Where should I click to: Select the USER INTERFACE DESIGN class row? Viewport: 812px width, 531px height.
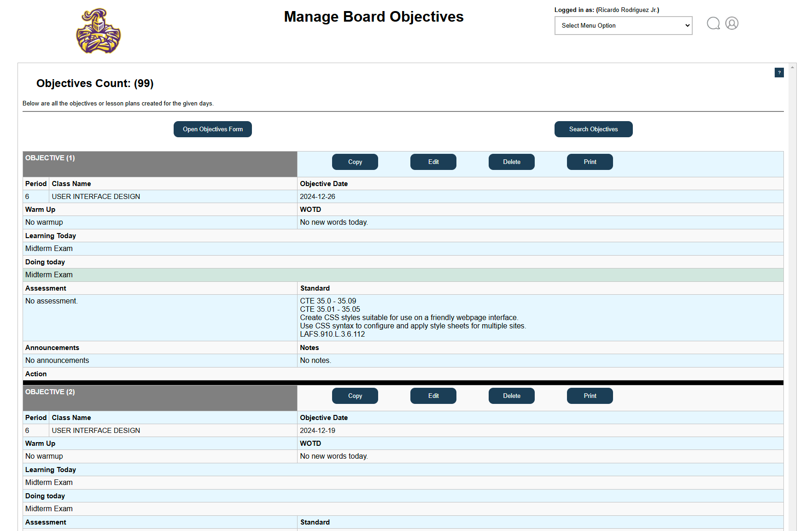[95, 196]
